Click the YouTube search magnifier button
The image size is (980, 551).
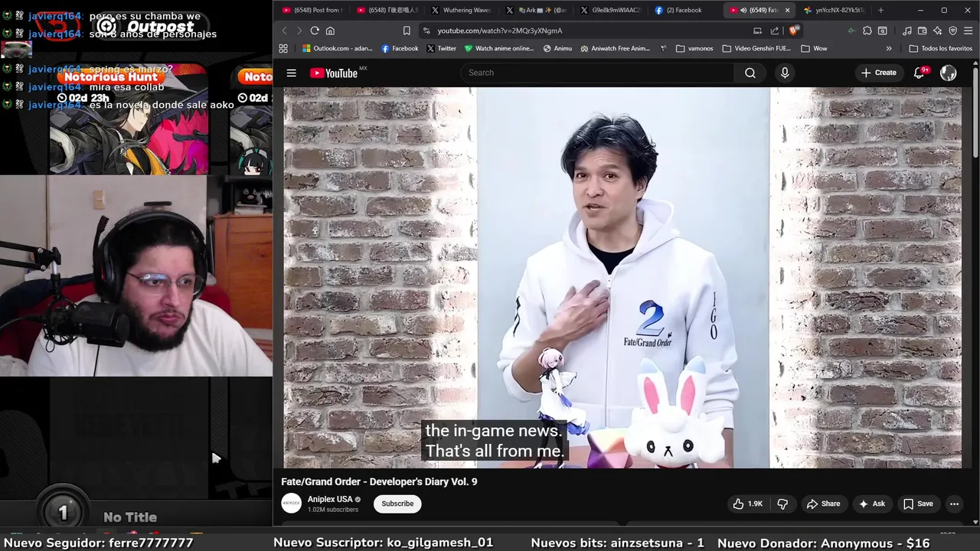point(750,73)
